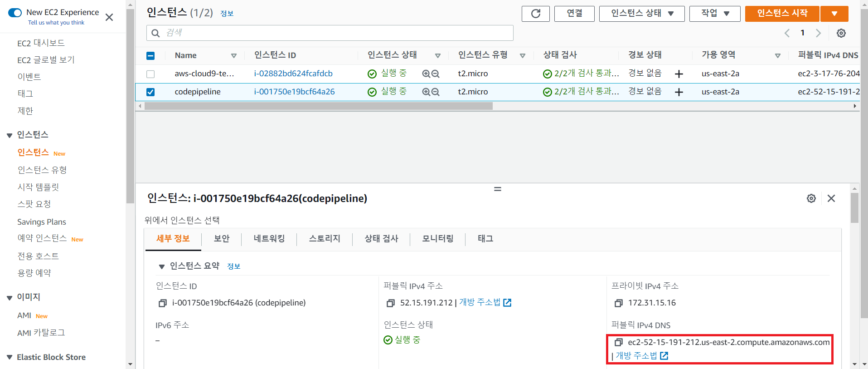Image resolution: width=868 pixels, height=369 pixels.
Task: Add alarm plus icon for codepipeline row
Action: (x=679, y=92)
